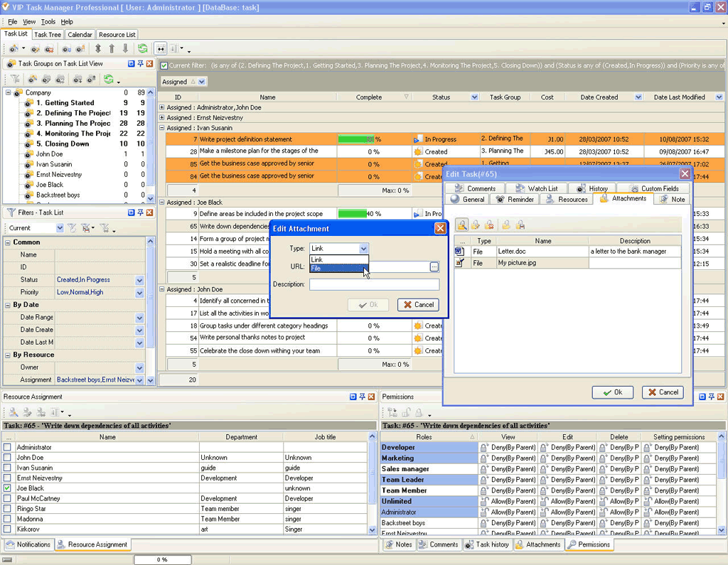Click the move task down arrow icon
The height and width of the screenshot is (565, 728).
pyautogui.click(x=125, y=49)
